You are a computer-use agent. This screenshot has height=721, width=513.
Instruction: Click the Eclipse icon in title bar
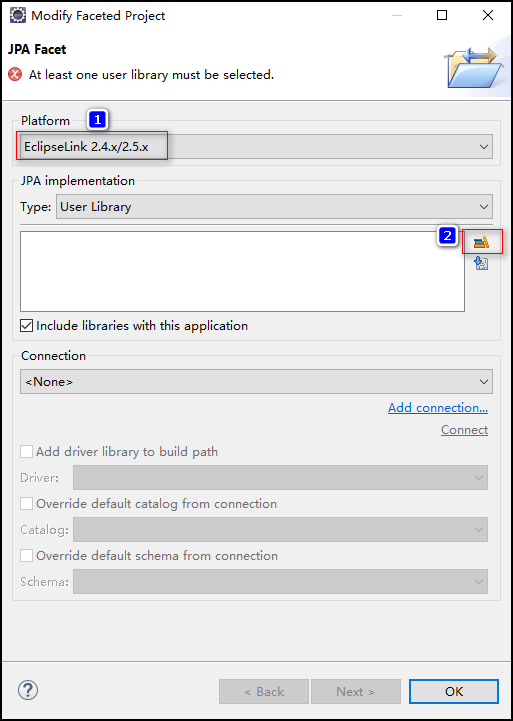(17, 16)
